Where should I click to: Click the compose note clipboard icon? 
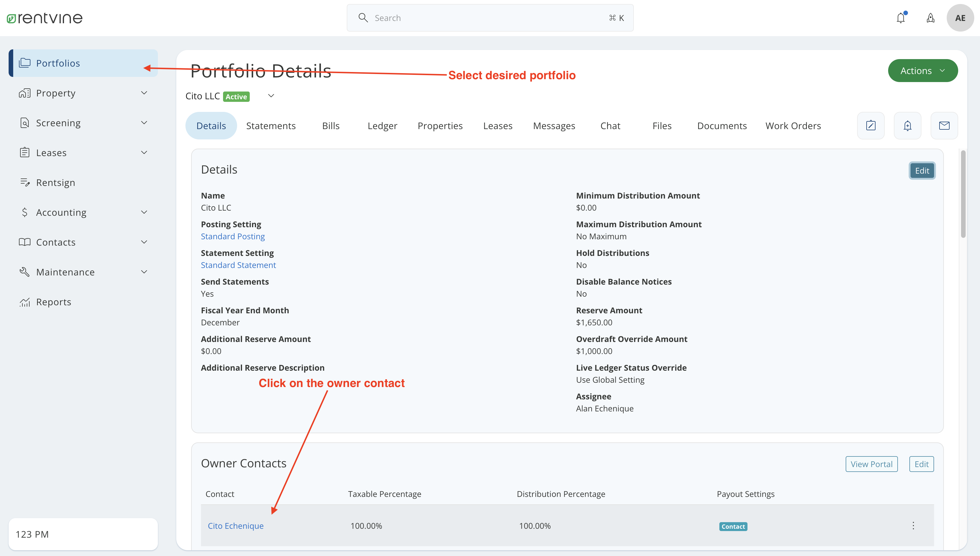click(x=871, y=125)
